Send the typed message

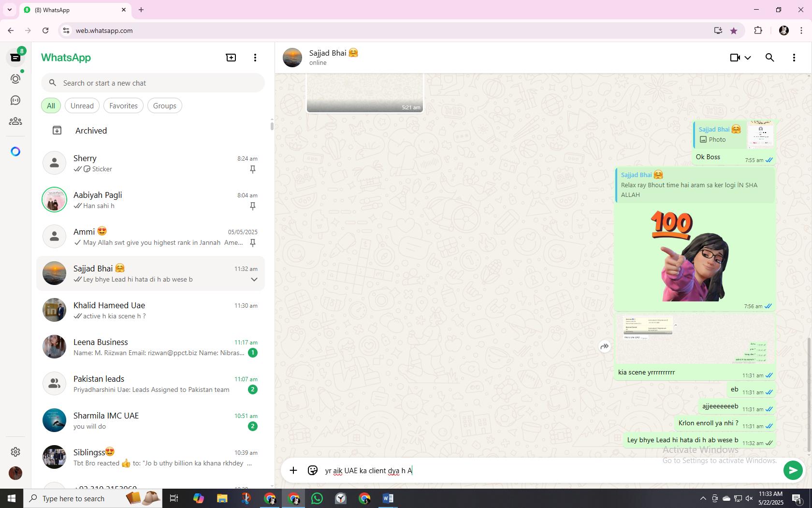tap(793, 470)
